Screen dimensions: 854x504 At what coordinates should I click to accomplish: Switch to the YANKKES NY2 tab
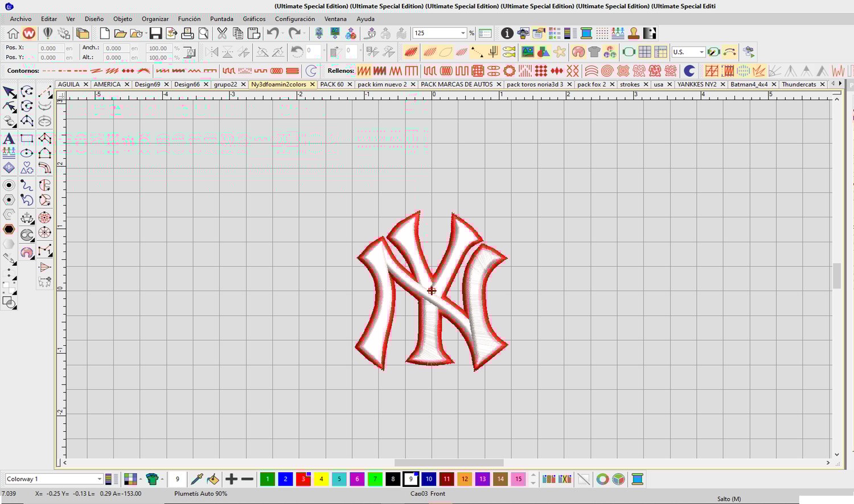click(697, 84)
